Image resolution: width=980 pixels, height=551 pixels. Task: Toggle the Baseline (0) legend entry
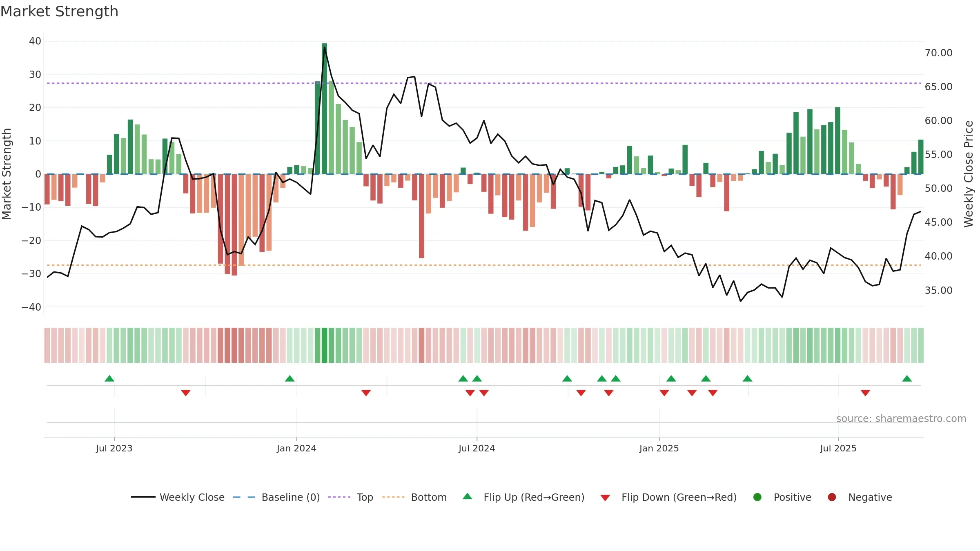[276, 497]
